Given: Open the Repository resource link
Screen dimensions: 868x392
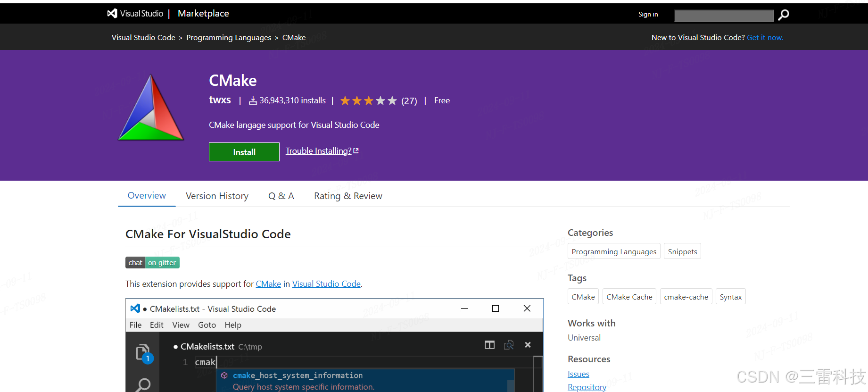Looking at the screenshot, I should click(587, 387).
